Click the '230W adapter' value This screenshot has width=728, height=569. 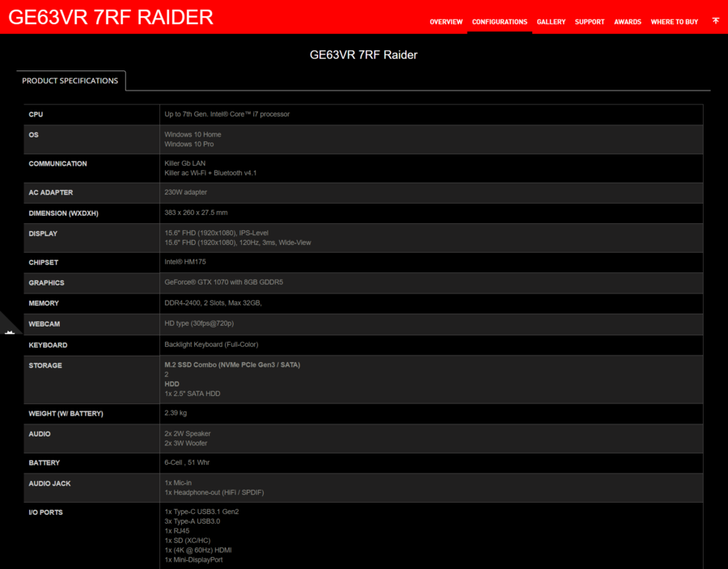click(x=186, y=192)
